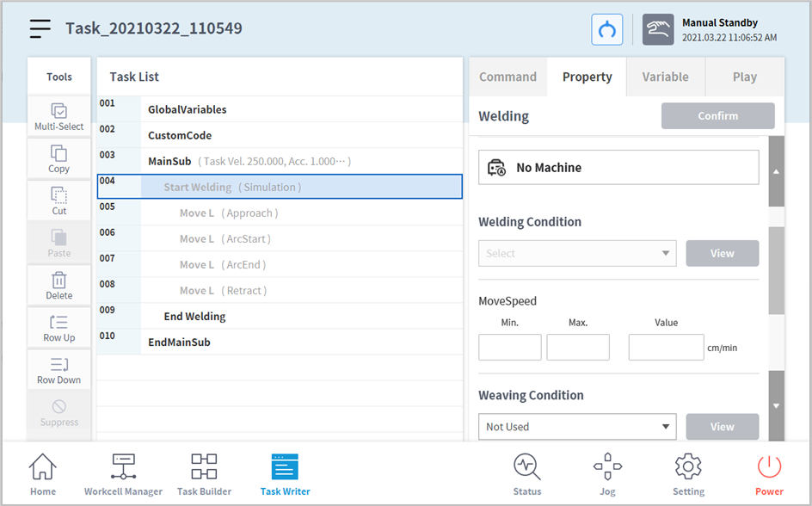The image size is (812, 506).
Task: Go to Workcell Manager
Action: [x=123, y=474]
